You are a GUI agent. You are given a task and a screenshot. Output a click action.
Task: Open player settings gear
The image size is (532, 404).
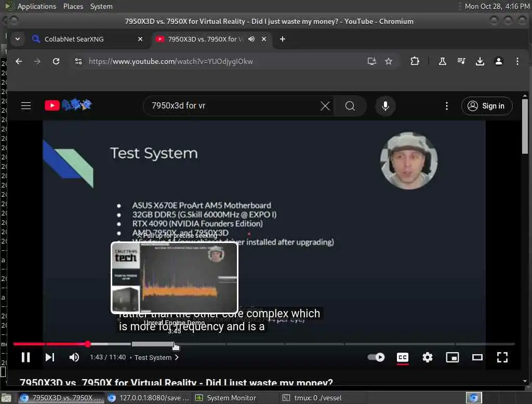(x=427, y=357)
